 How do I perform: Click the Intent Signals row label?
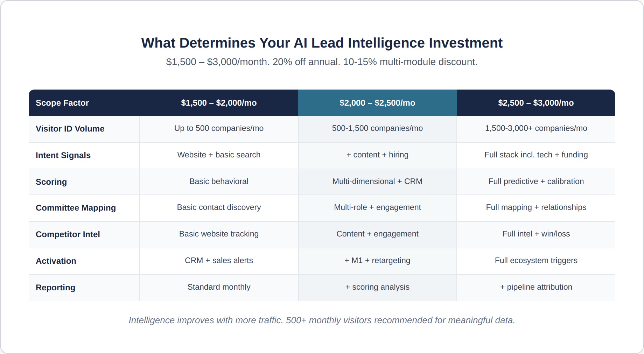(x=63, y=155)
